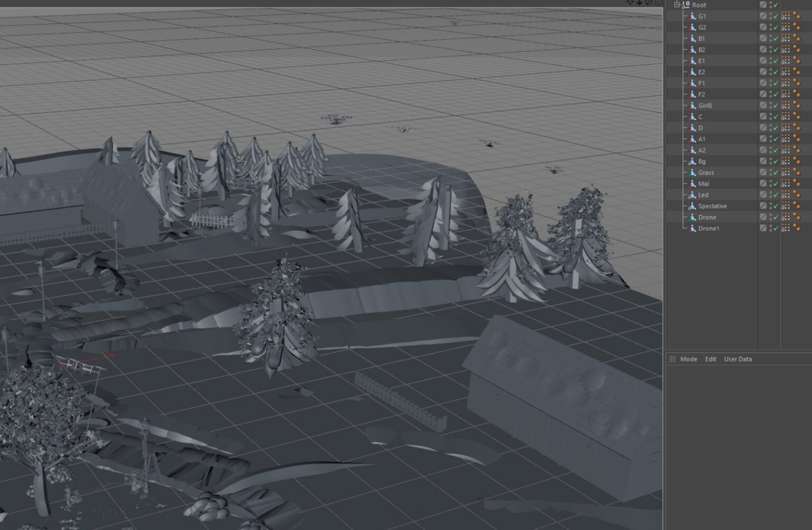The width and height of the screenshot is (812, 530).
Task: Click the grip dots left of Mode menu
Action: [672, 359]
